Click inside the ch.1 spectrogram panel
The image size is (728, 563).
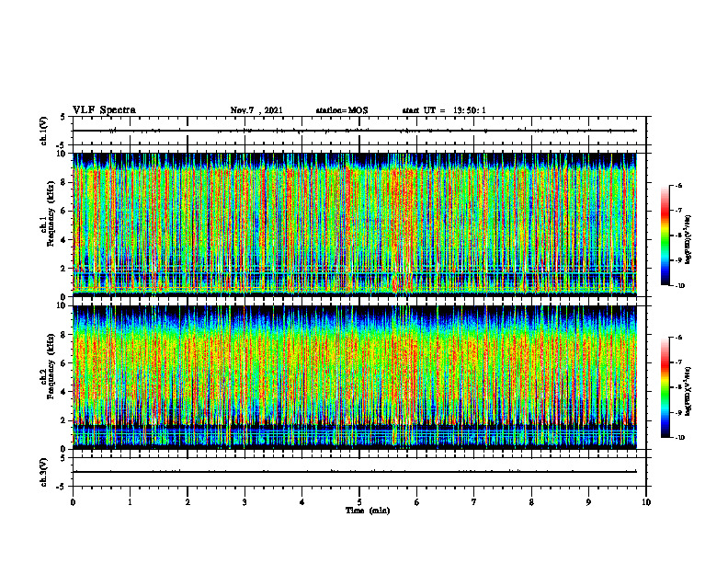tap(354, 224)
